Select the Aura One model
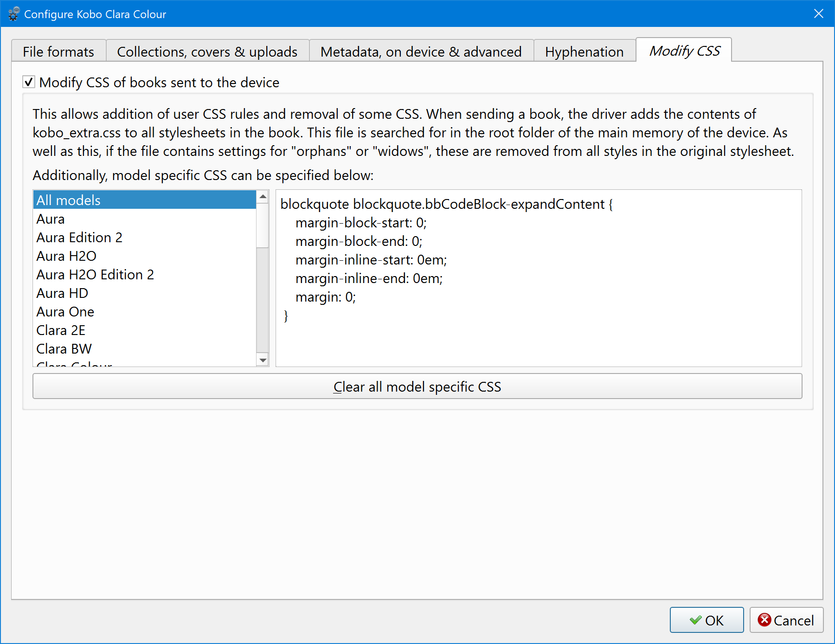Image resolution: width=835 pixels, height=644 pixels. [x=145, y=311]
